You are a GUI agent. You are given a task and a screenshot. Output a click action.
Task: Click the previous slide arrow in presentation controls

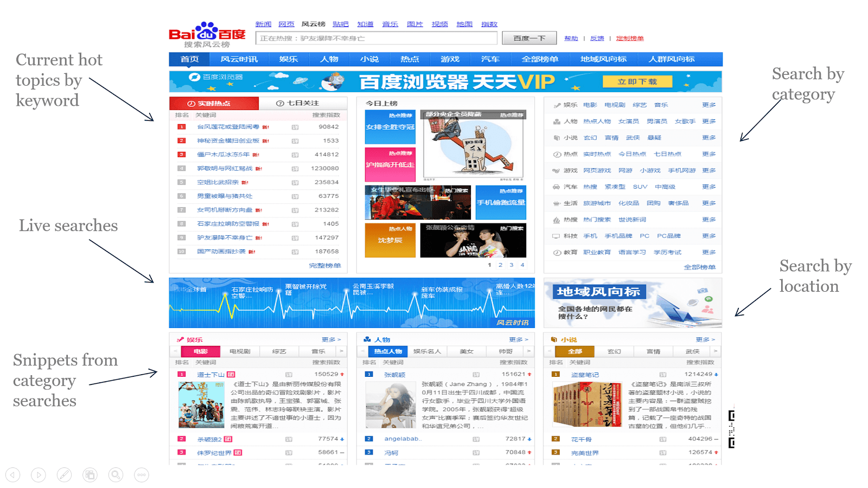pos(13,475)
